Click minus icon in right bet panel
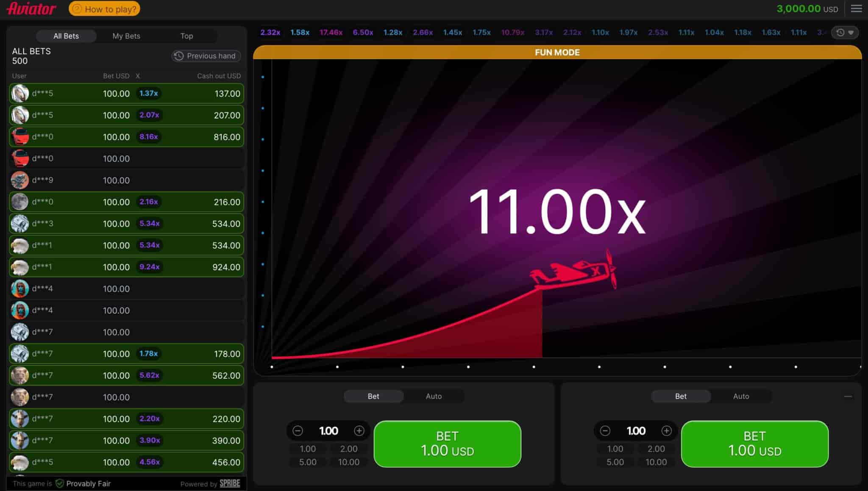Viewport: 868px width, 491px height. point(605,431)
